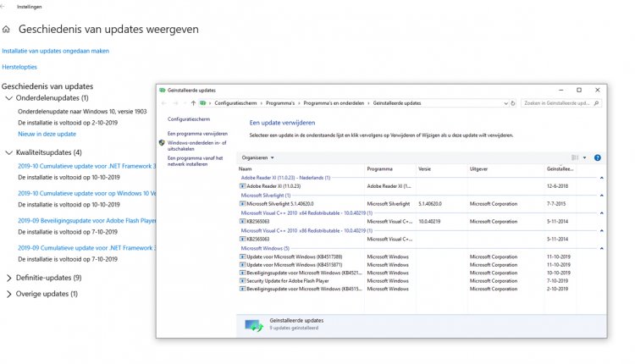Open the view options dropdown arrow
Viewport: 635px width, 364px height.
tap(584, 158)
